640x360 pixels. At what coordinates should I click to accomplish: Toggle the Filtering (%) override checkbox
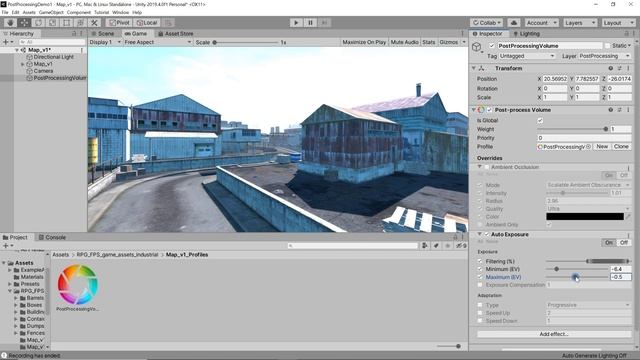tap(480, 261)
